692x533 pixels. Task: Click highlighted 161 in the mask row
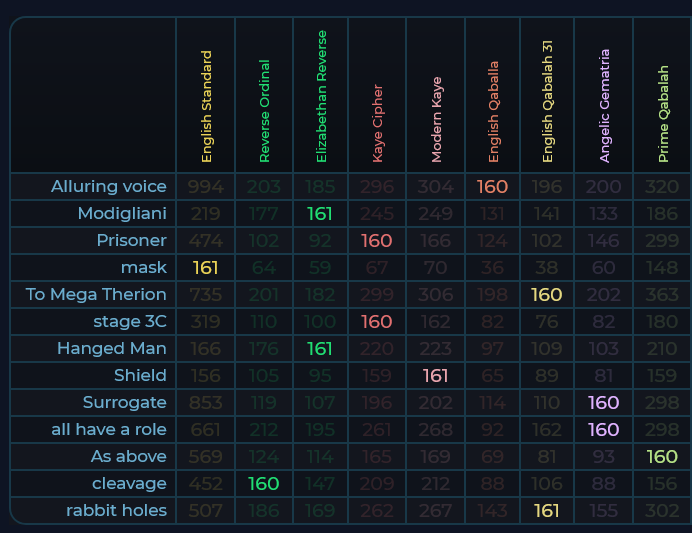click(205, 267)
